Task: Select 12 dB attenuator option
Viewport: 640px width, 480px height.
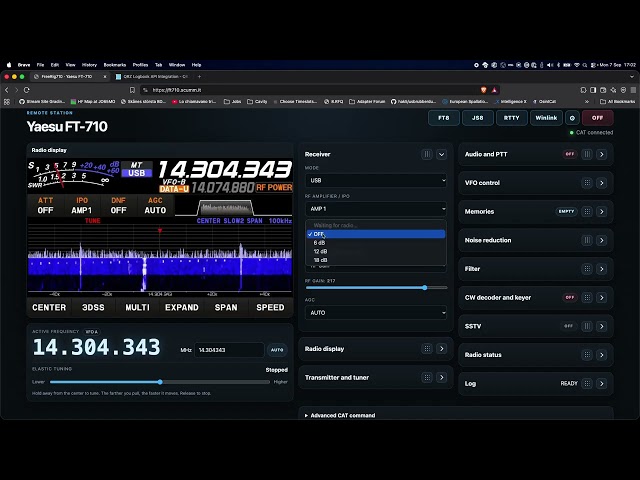Action: tap(376, 251)
